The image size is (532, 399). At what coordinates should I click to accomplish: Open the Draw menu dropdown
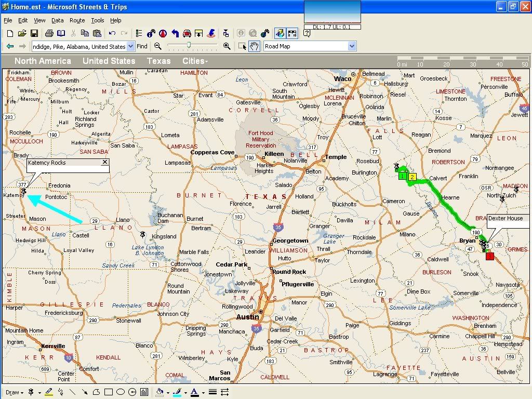tap(15, 393)
